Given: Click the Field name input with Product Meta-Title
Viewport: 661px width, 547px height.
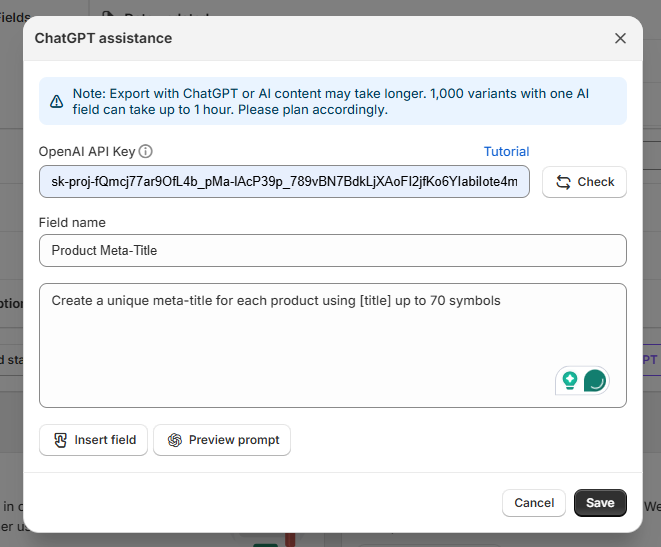Looking at the screenshot, I should click(x=333, y=251).
